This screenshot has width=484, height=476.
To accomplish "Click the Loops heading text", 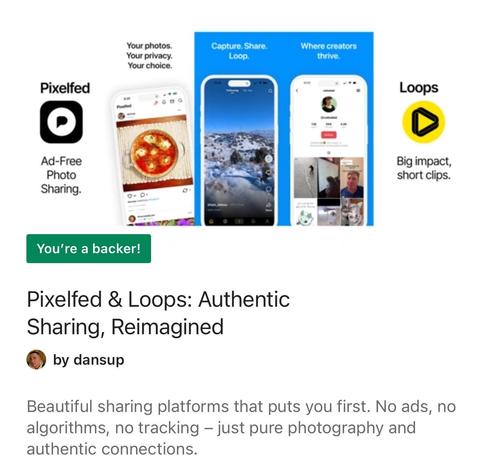I will point(419,88).
